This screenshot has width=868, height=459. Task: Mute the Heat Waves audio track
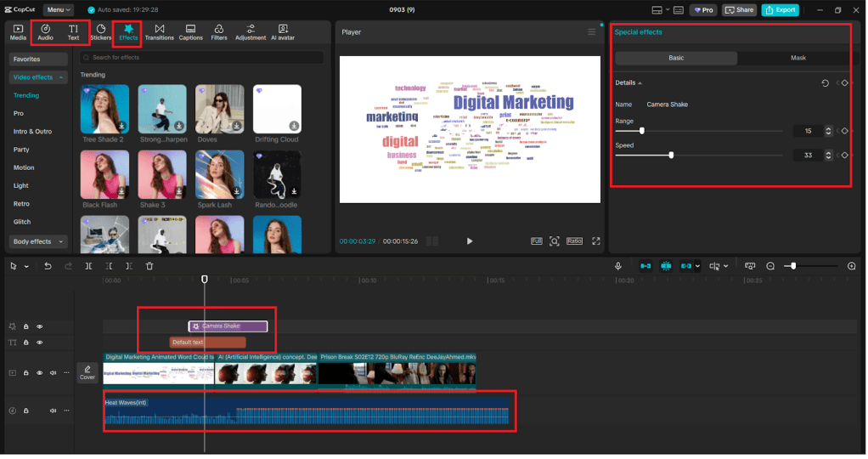click(x=53, y=411)
